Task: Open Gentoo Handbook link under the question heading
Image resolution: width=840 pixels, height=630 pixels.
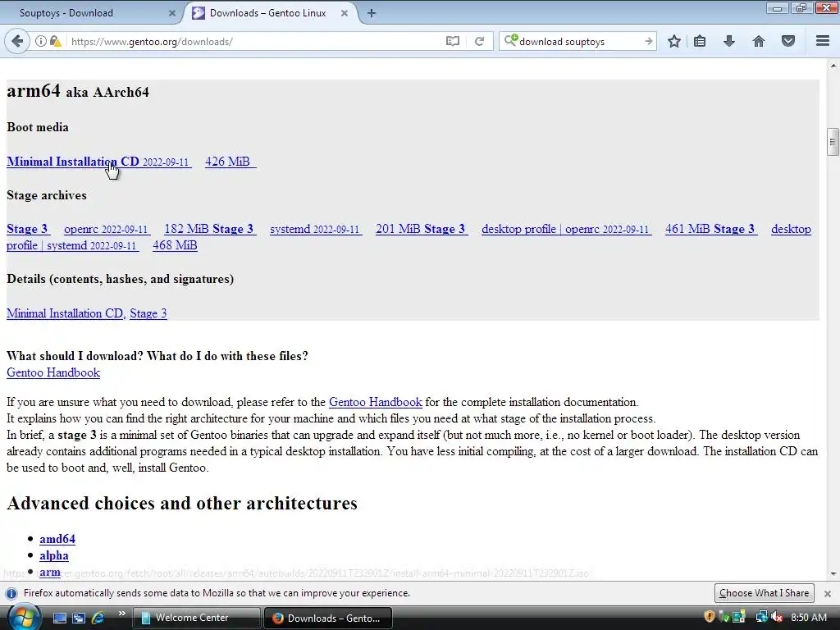Action: click(53, 372)
